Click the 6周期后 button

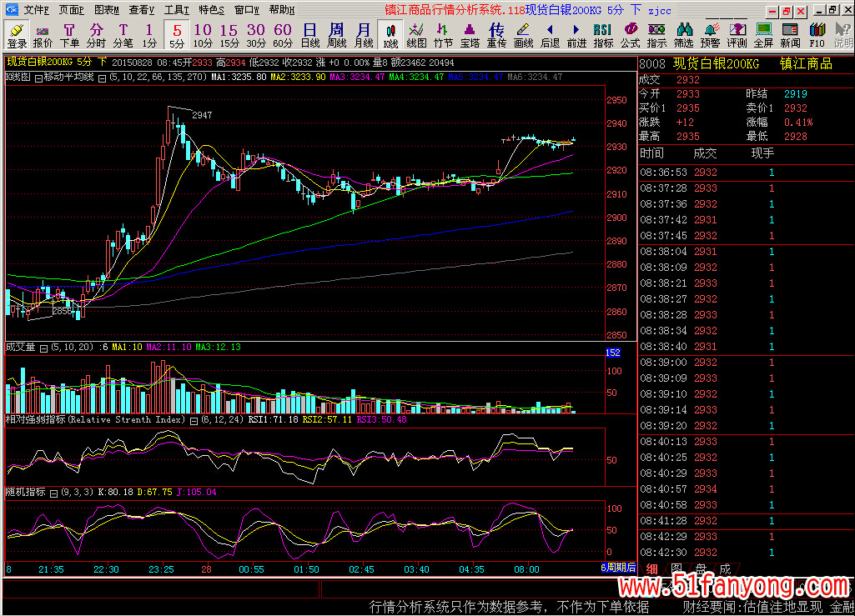pyautogui.click(x=618, y=568)
